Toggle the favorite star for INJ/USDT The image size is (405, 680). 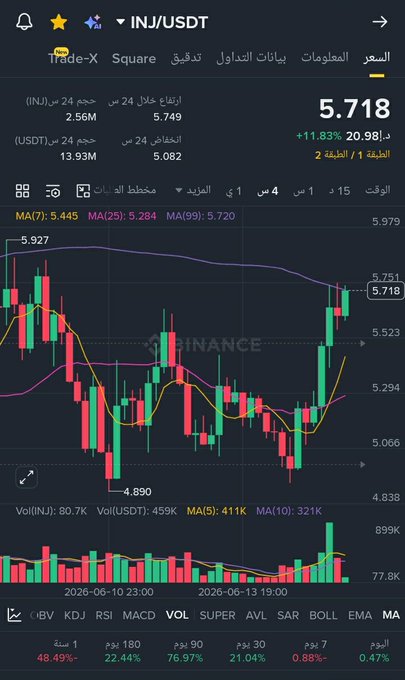click(x=59, y=22)
